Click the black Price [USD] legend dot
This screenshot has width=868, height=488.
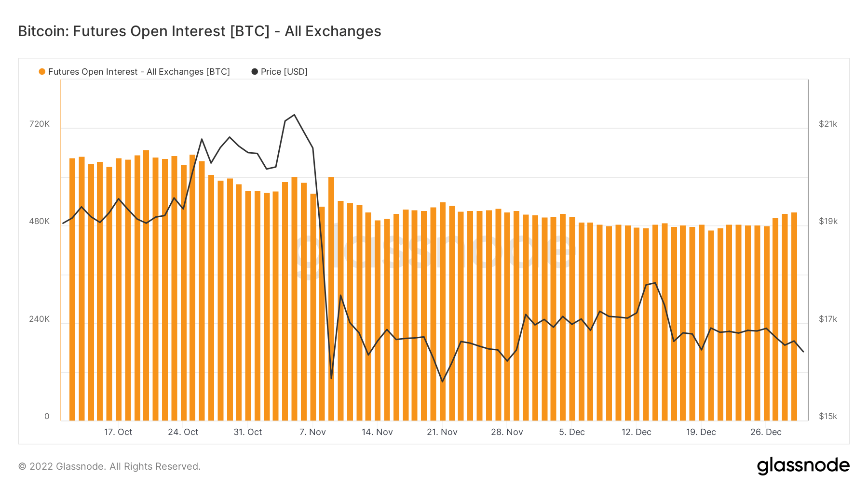click(255, 72)
